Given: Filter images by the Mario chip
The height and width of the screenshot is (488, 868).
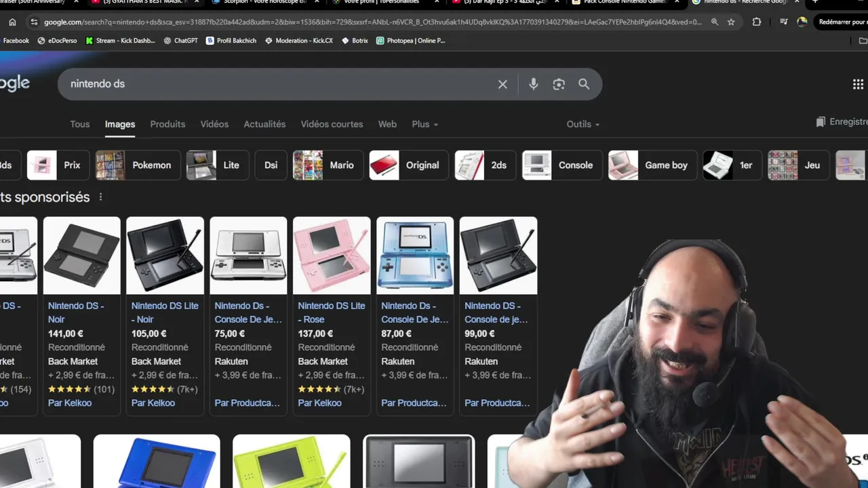Looking at the screenshot, I should pyautogui.click(x=328, y=165).
